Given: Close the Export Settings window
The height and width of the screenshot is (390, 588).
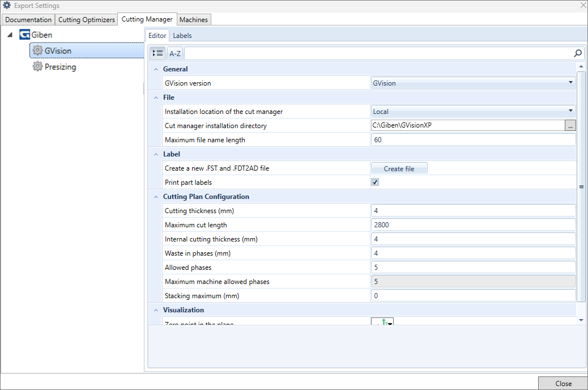Looking at the screenshot, I should [583, 5].
